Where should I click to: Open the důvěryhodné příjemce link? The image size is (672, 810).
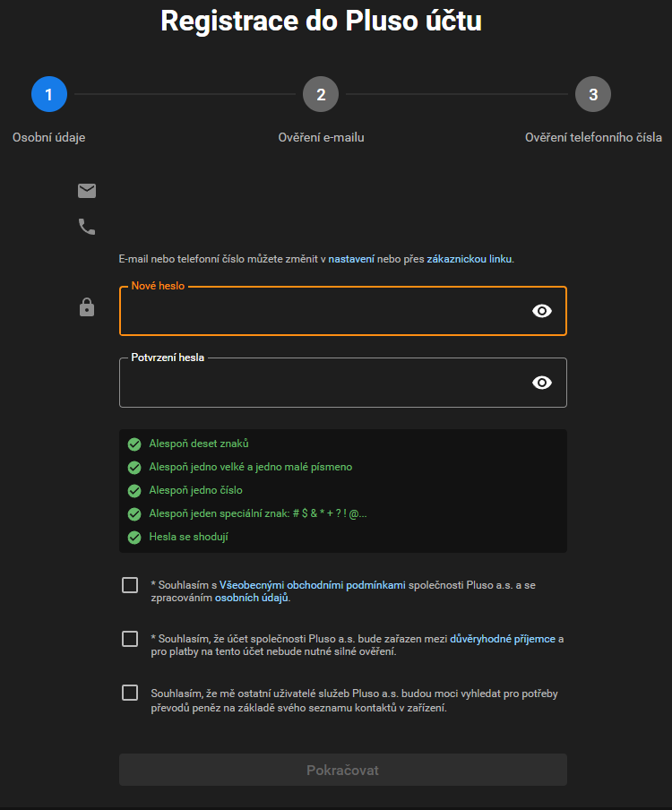point(503,639)
